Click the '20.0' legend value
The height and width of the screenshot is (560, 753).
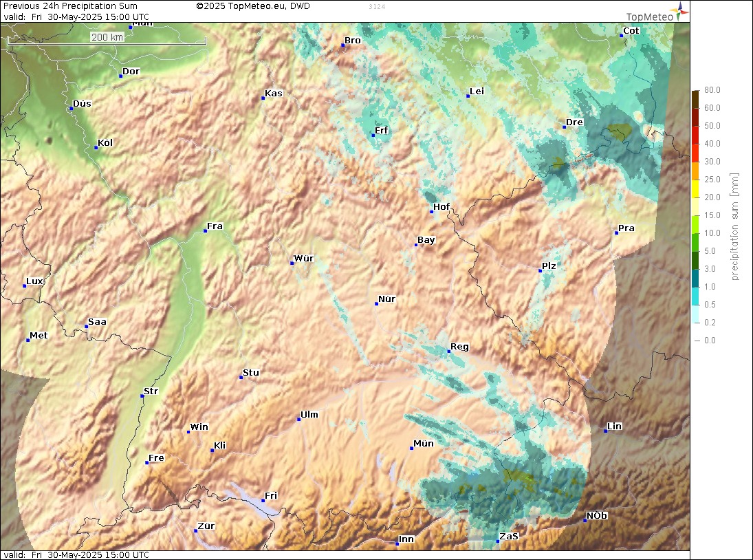pos(712,197)
